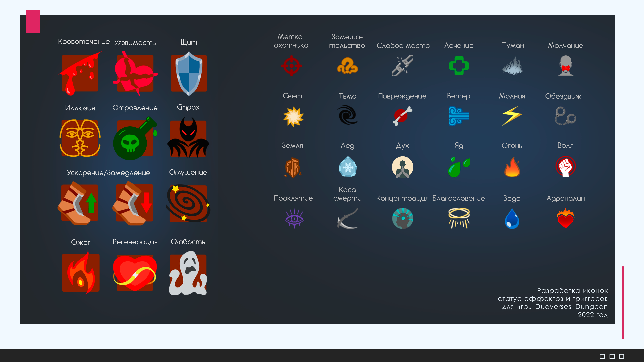The width and height of the screenshot is (644, 362).
Task: Click the Лед snowflake crystal icon
Action: (347, 166)
